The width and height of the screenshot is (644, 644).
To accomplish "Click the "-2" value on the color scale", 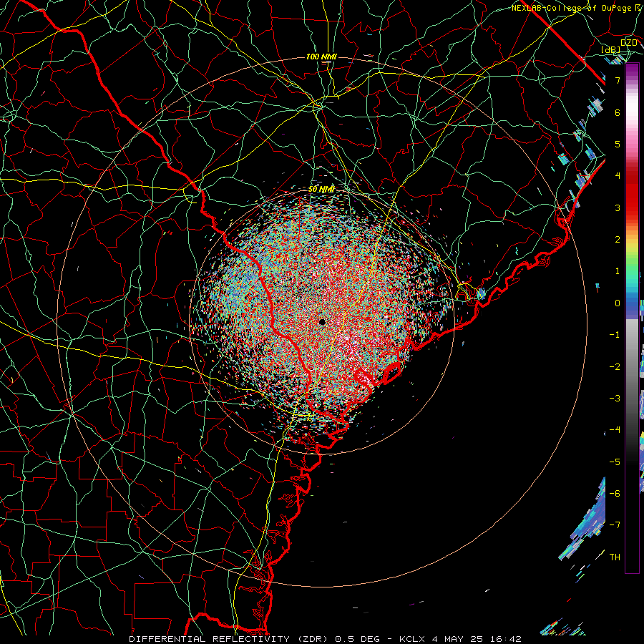I will point(615,367).
